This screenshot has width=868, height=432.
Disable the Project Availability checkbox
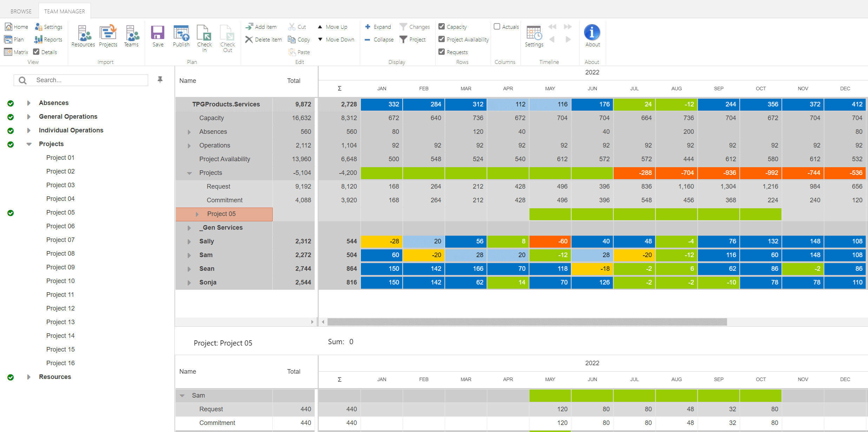442,39
